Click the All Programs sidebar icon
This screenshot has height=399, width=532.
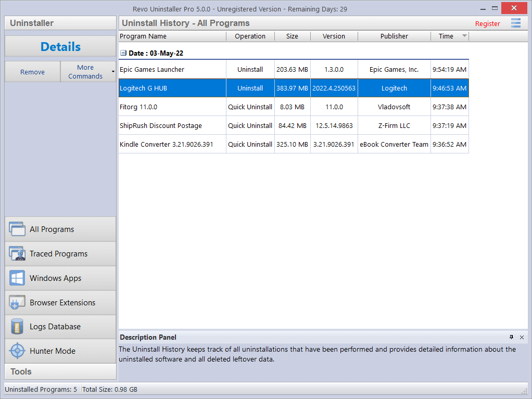click(17, 229)
